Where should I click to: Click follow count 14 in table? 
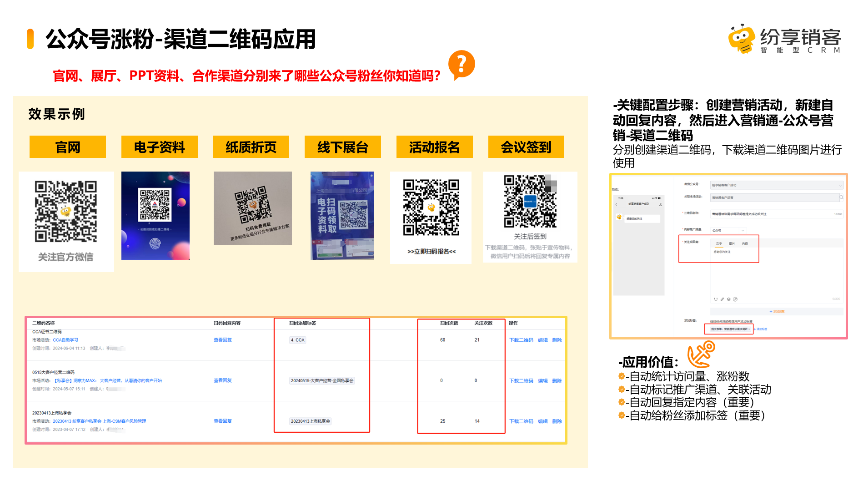(x=477, y=421)
